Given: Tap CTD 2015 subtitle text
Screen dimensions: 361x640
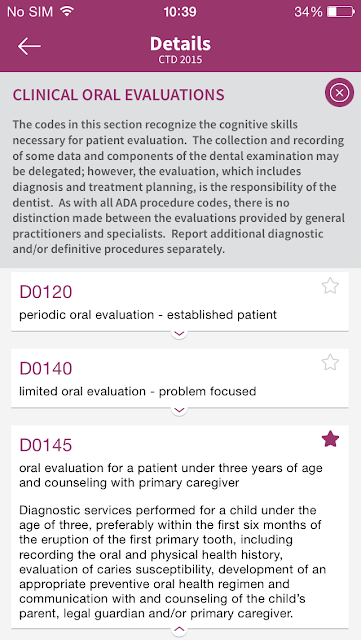Looking at the screenshot, I should (x=180, y=60).
